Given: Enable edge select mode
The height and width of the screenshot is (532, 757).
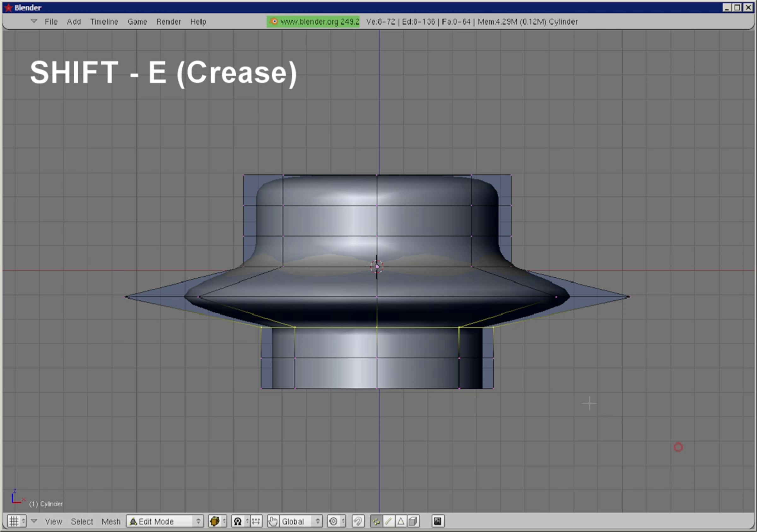Looking at the screenshot, I should (x=388, y=522).
